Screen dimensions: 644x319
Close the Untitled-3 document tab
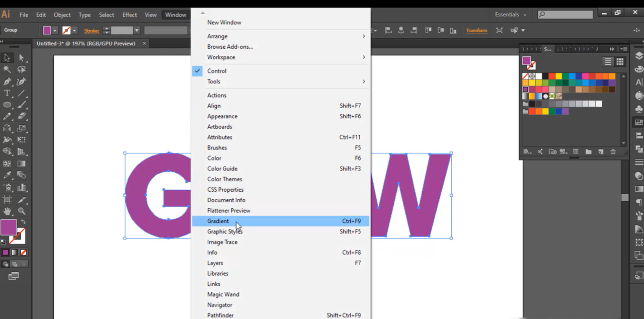point(144,44)
